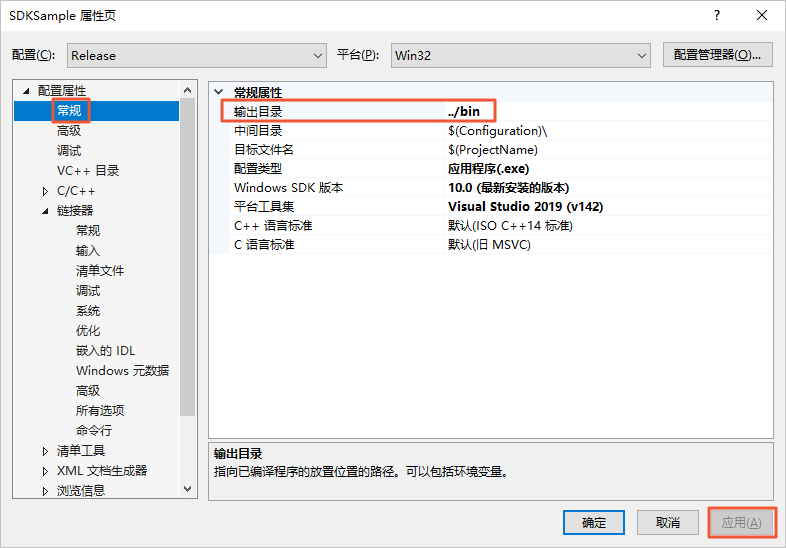Select XML 文档生成器 tree item

click(x=102, y=471)
